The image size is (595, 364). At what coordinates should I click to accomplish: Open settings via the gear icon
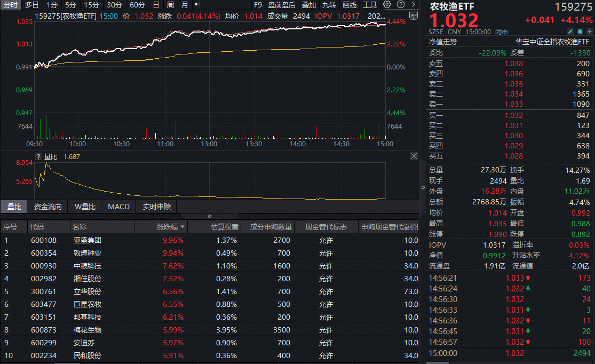click(x=387, y=4)
